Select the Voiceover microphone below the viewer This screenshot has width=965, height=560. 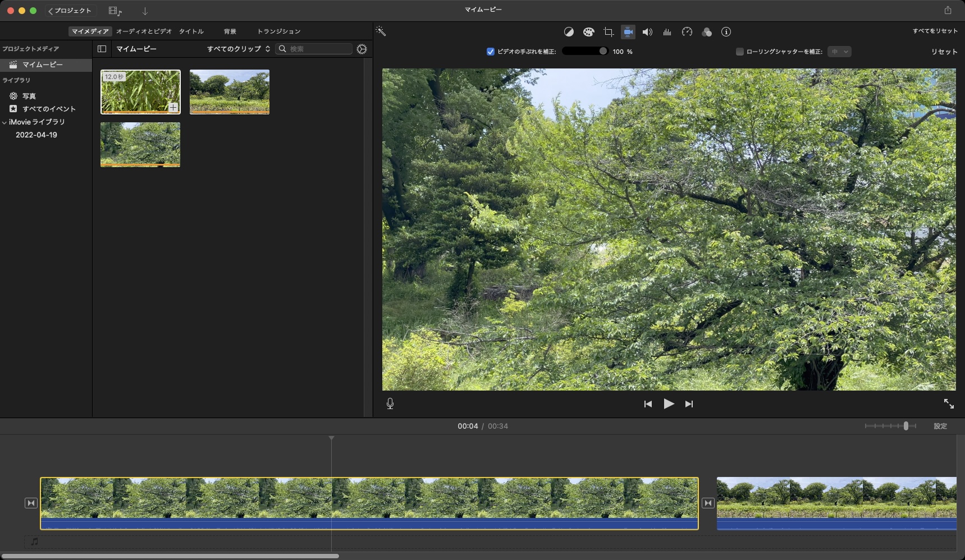tap(391, 403)
